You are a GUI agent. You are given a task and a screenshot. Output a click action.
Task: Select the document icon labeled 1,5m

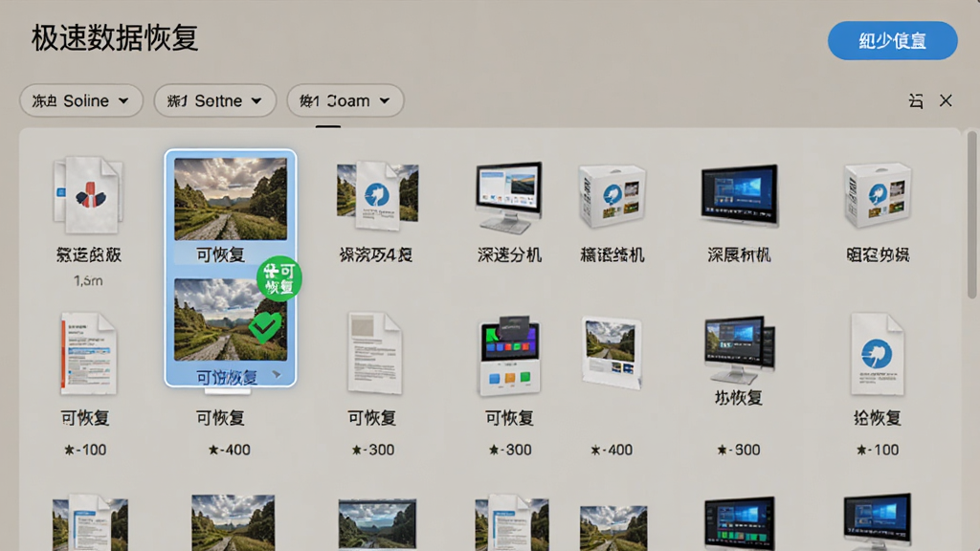point(88,195)
